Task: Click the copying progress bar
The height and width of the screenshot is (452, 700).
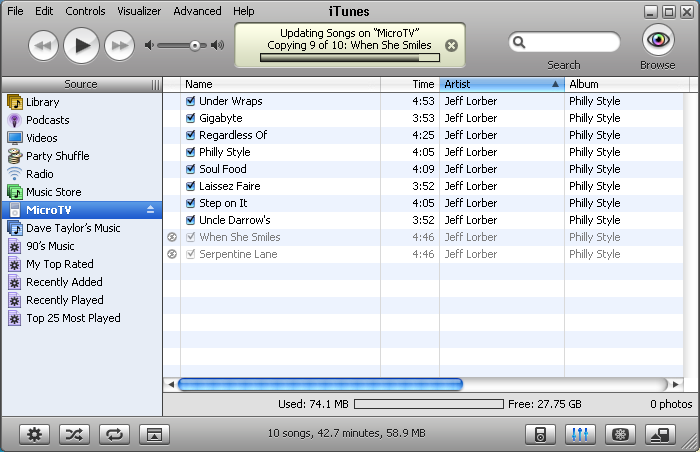Action: 350,58
